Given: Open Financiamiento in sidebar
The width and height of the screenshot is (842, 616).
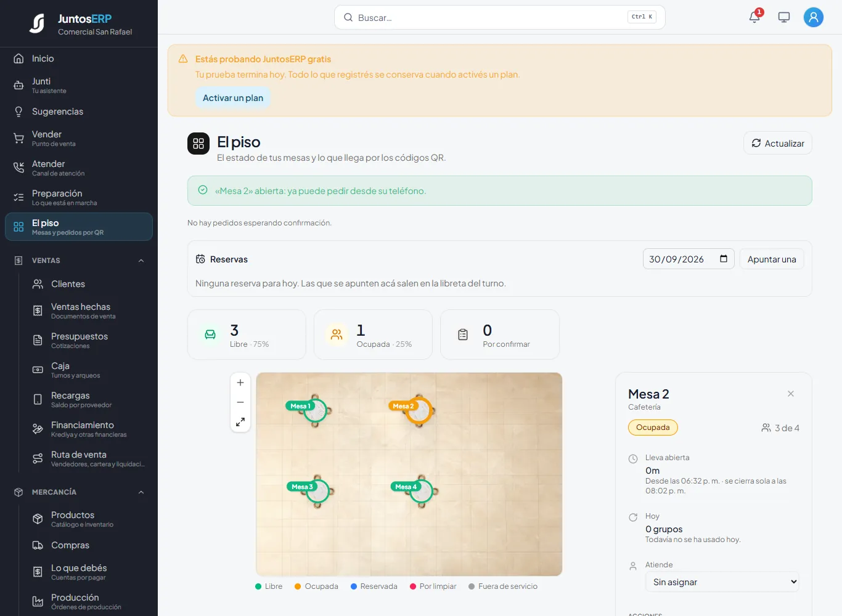Looking at the screenshot, I should [88, 429].
